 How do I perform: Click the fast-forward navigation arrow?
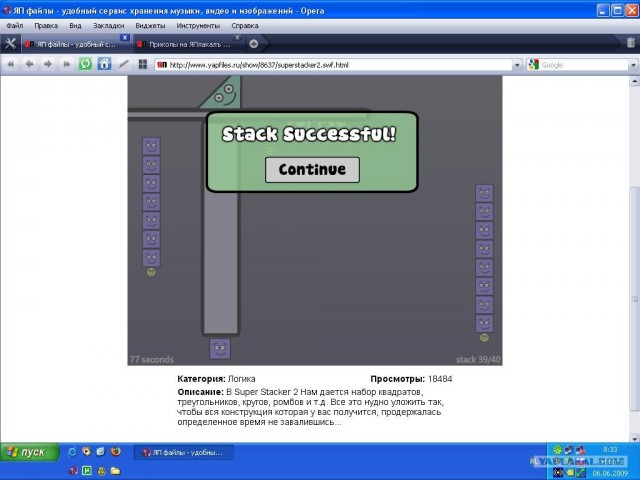66,64
